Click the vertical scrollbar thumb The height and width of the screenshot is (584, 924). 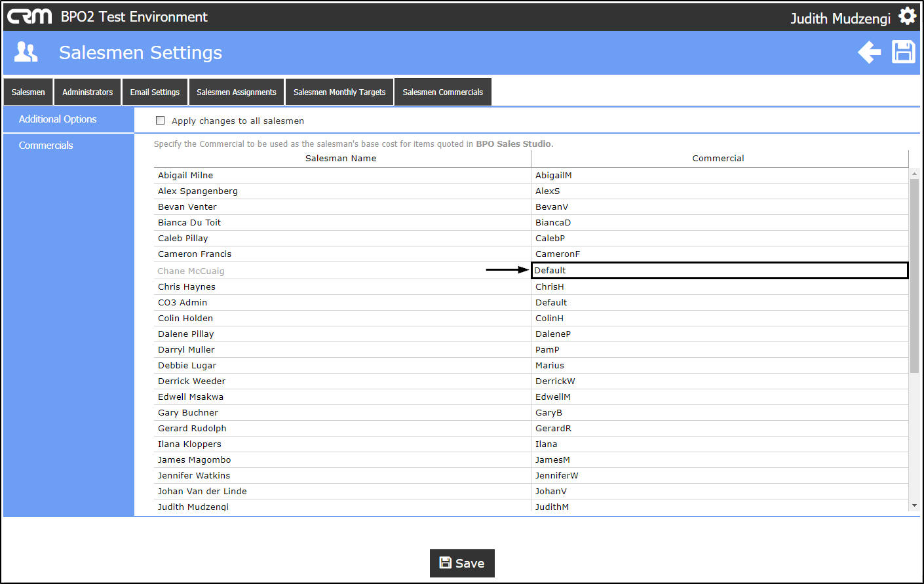point(914,275)
